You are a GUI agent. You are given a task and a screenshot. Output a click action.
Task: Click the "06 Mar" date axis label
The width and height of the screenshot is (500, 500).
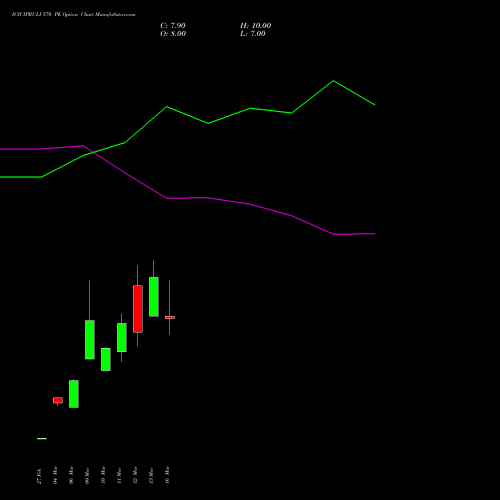[71, 475]
